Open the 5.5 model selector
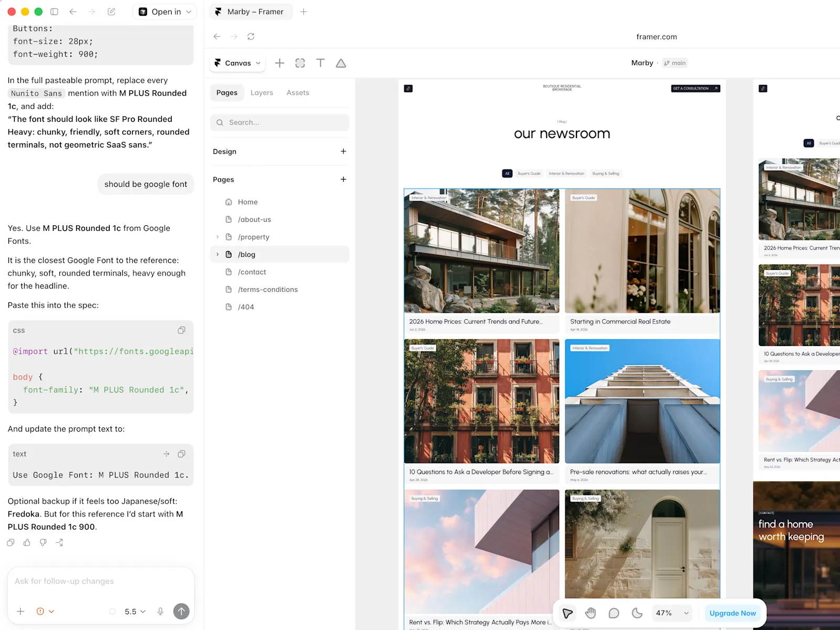This screenshot has height=630, width=840. 135,612
